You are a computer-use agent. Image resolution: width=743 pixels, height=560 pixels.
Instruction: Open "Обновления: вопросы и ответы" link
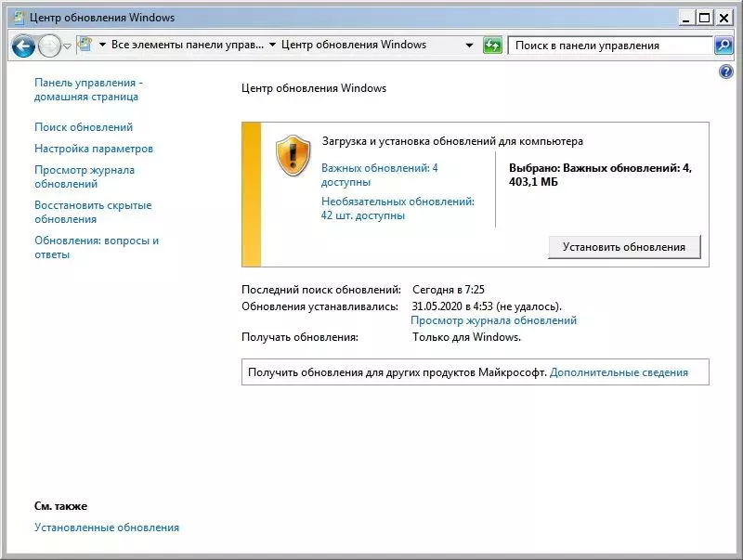pos(97,247)
